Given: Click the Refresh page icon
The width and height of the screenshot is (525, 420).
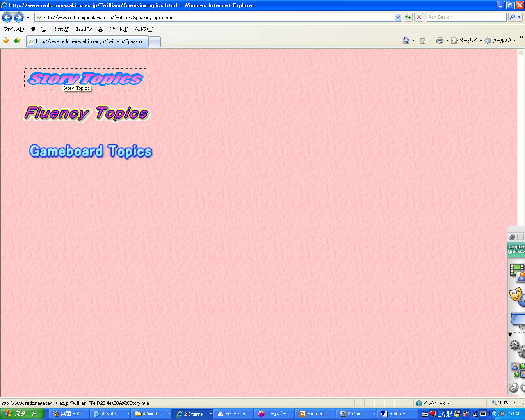Looking at the screenshot, I should coord(408,17).
